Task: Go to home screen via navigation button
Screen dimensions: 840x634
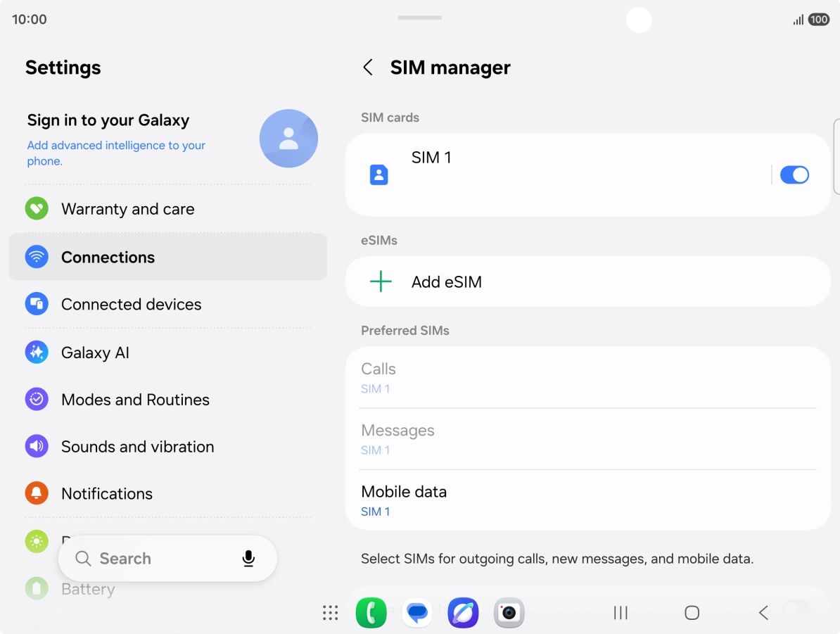Action: pyautogui.click(x=692, y=613)
